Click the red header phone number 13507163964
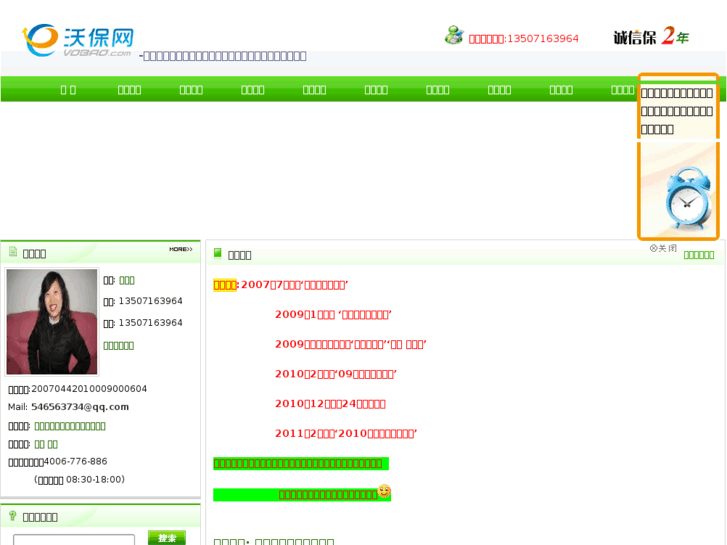This screenshot has width=727, height=545. (x=543, y=38)
